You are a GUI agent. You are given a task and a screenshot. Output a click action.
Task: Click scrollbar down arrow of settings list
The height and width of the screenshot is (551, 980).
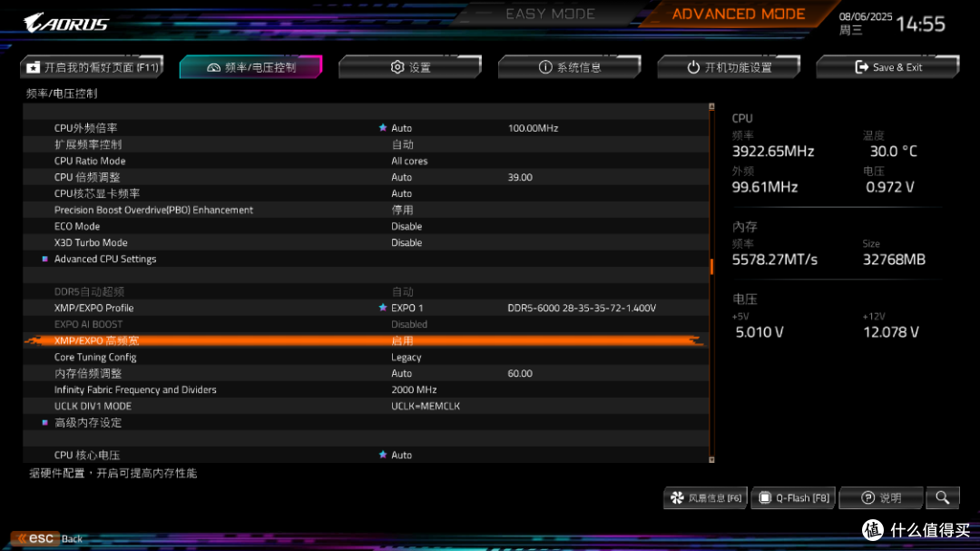pyautogui.click(x=711, y=459)
